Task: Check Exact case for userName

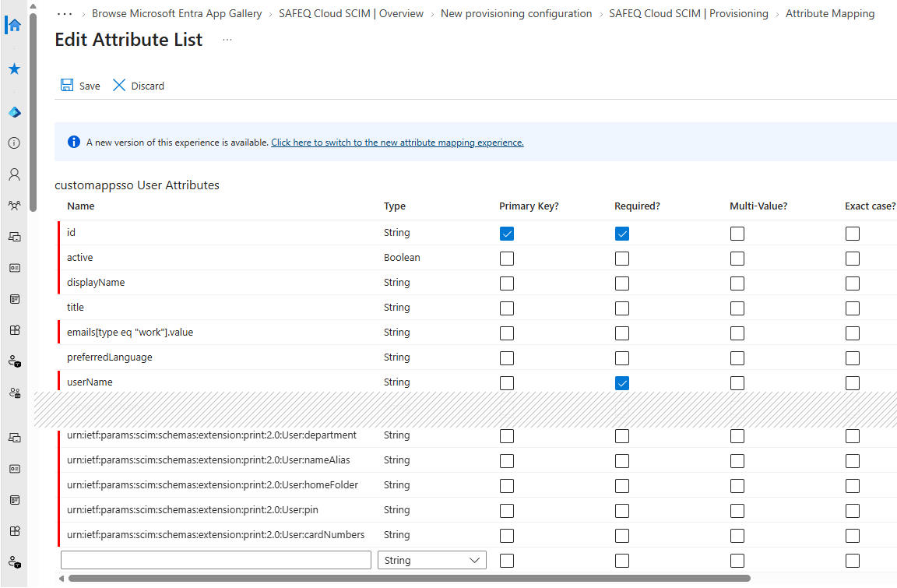Action: point(853,382)
